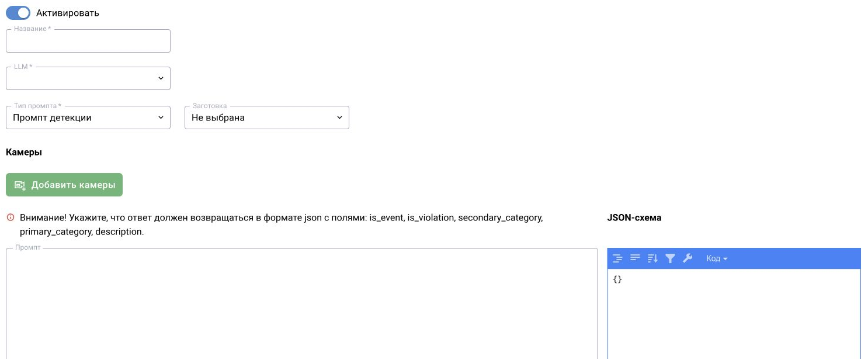The image size is (868, 359).
Task: Click the compact JSON icon in the editor toolbar
Action: [x=636, y=258]
